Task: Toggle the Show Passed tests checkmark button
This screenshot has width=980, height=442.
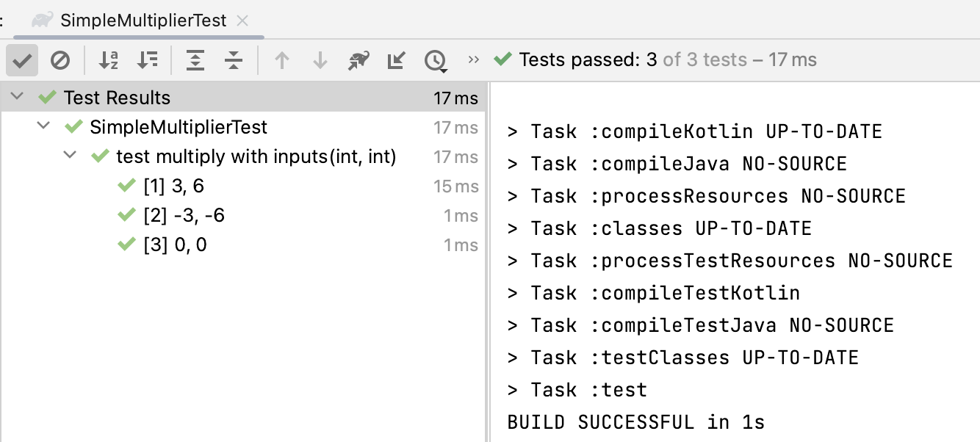Action: [22, 60]
